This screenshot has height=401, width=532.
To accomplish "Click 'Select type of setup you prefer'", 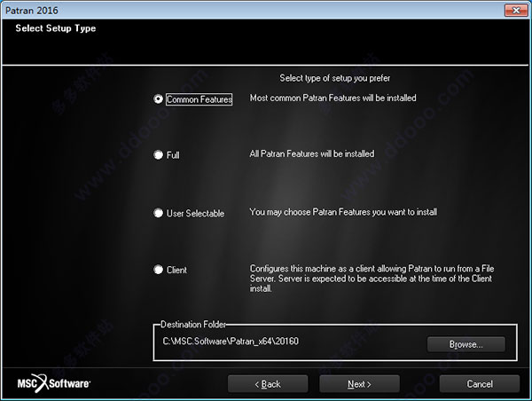I will click(x=335, y=78).
